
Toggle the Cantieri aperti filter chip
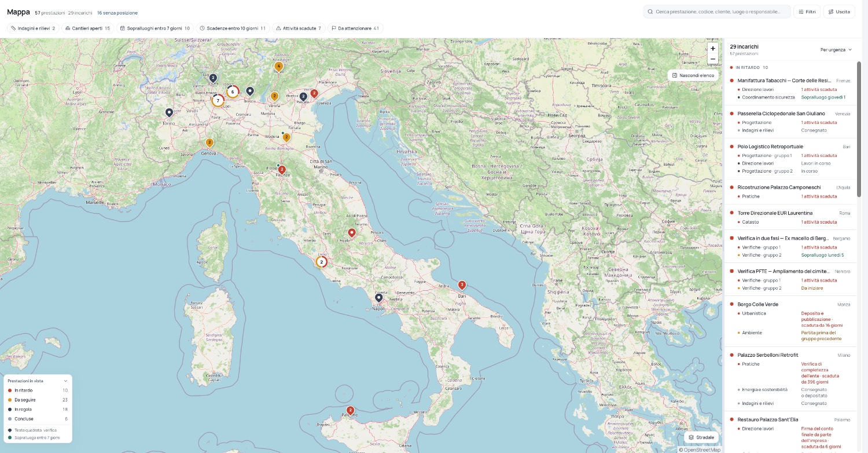point(87,28)
